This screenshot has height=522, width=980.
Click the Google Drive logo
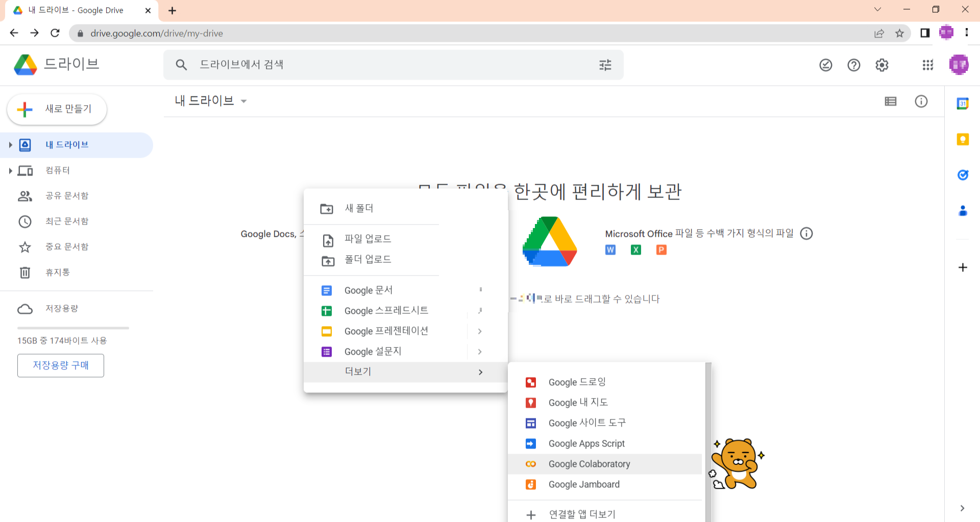(26, 65)
